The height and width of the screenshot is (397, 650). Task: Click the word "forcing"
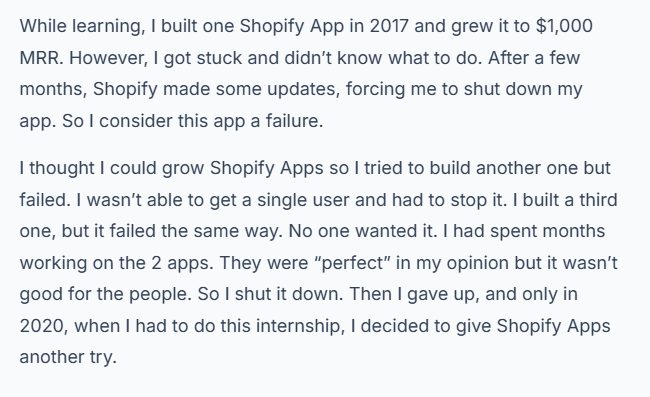coord(375,90)
